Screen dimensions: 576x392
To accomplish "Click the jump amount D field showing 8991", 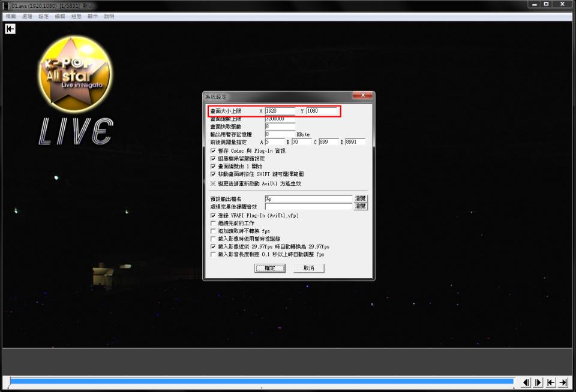I will (355, 141).
